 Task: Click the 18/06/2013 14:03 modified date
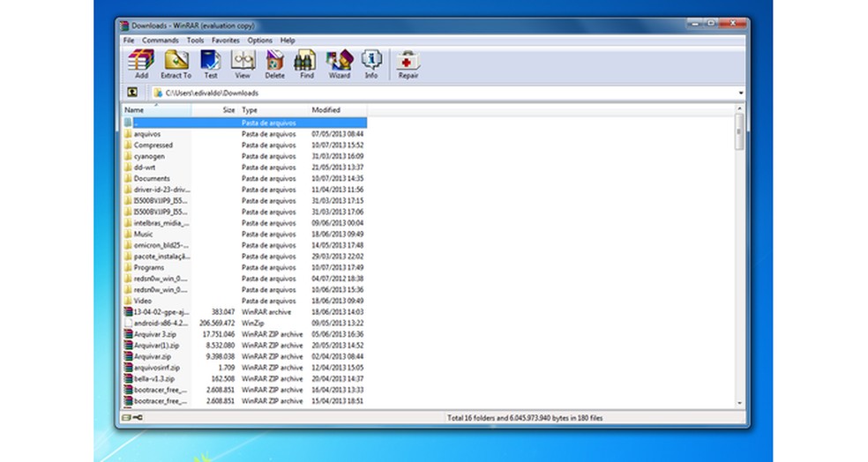338,312
